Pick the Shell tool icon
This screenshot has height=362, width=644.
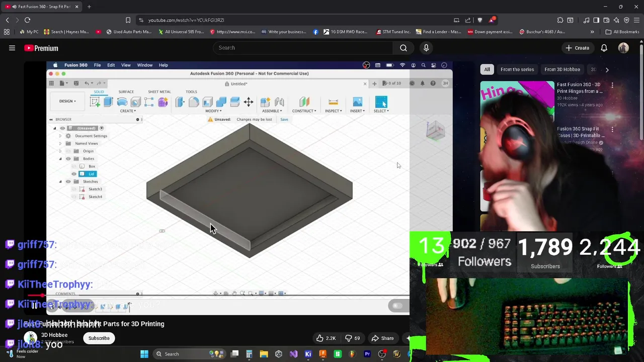[207, 102]
